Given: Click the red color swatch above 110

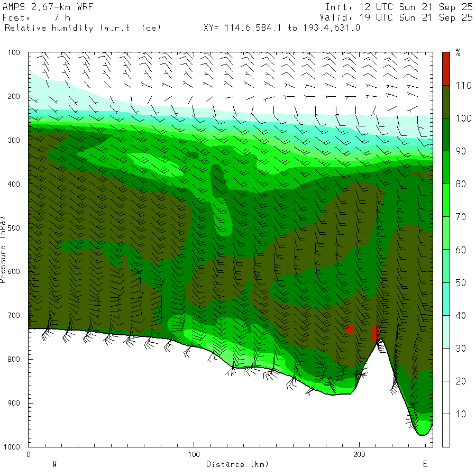Looking at the screenshot, I should click(x=446, y=69).
